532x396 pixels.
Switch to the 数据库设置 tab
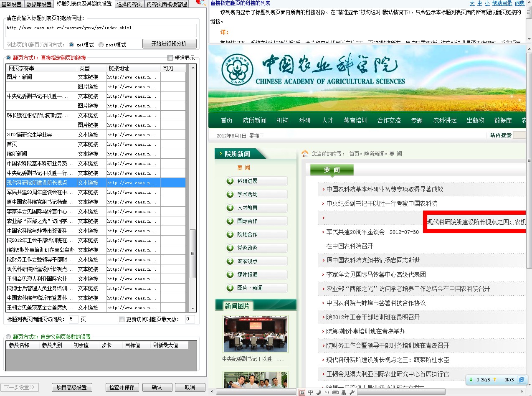(39, 4)
